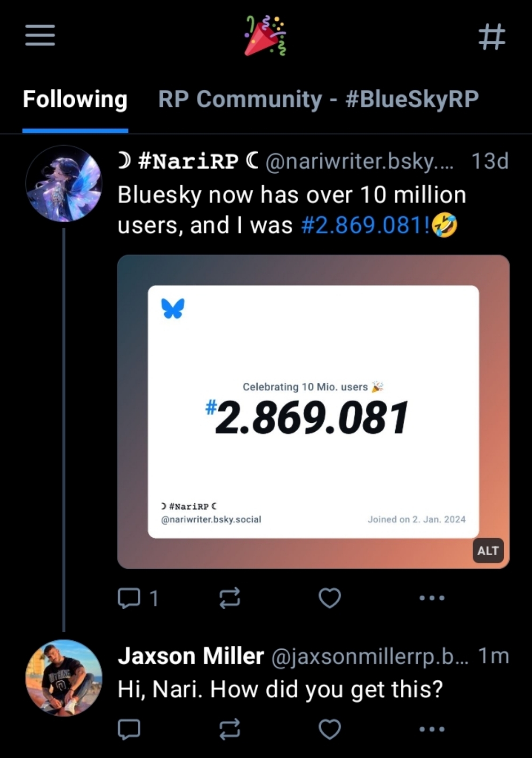
Task: Open NariRP's profile avatar
Action: pos(64,184)
